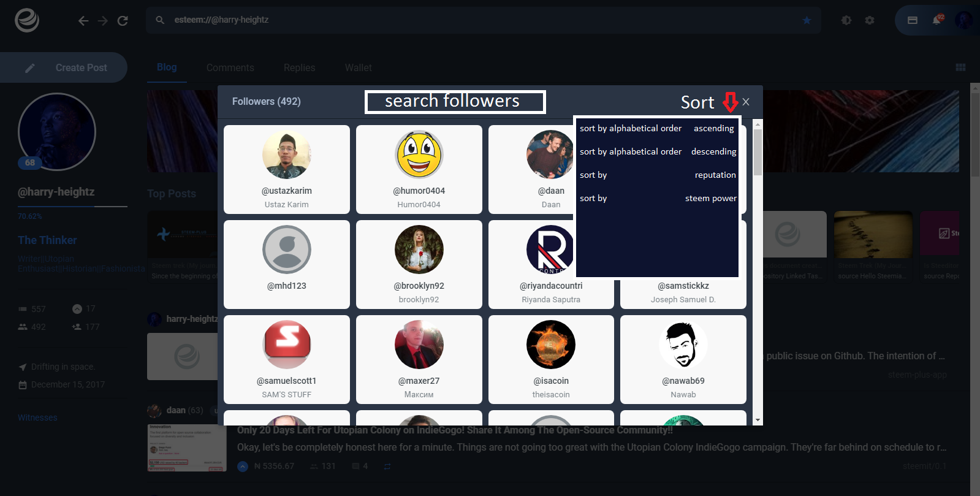Open follower card @brooklyn92

point(419,265)
